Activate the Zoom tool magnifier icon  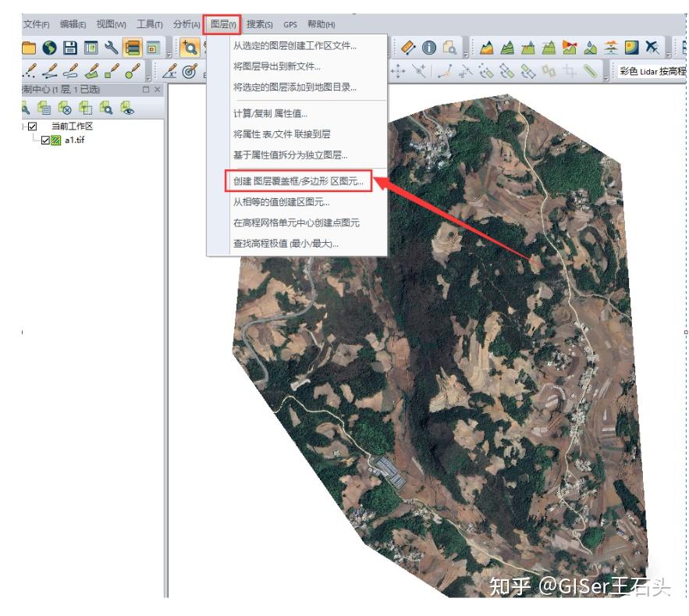coord(191,45)
